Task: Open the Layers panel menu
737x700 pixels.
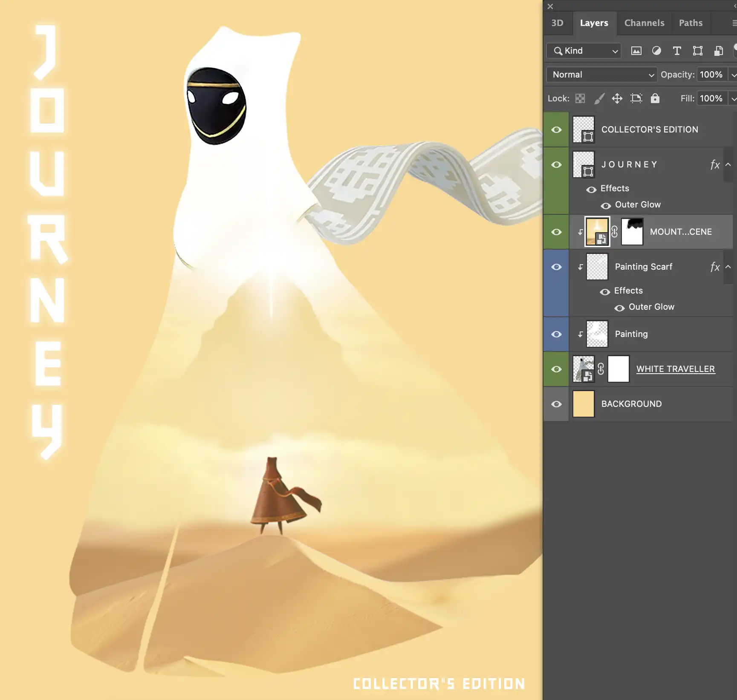Action: (734, 23)
